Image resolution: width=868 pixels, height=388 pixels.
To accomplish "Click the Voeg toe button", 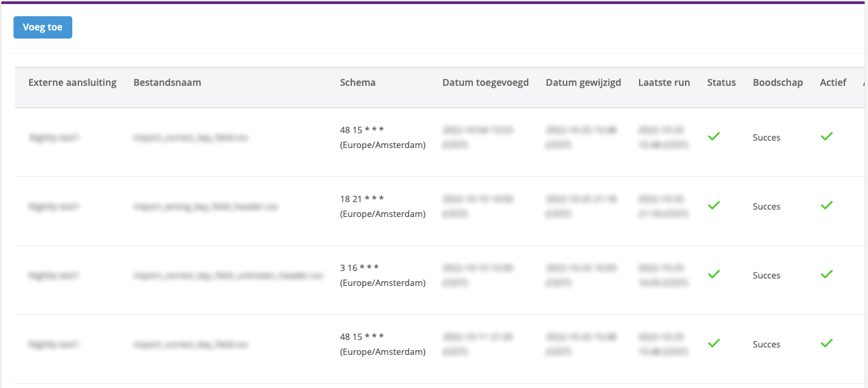I will 43,28.
